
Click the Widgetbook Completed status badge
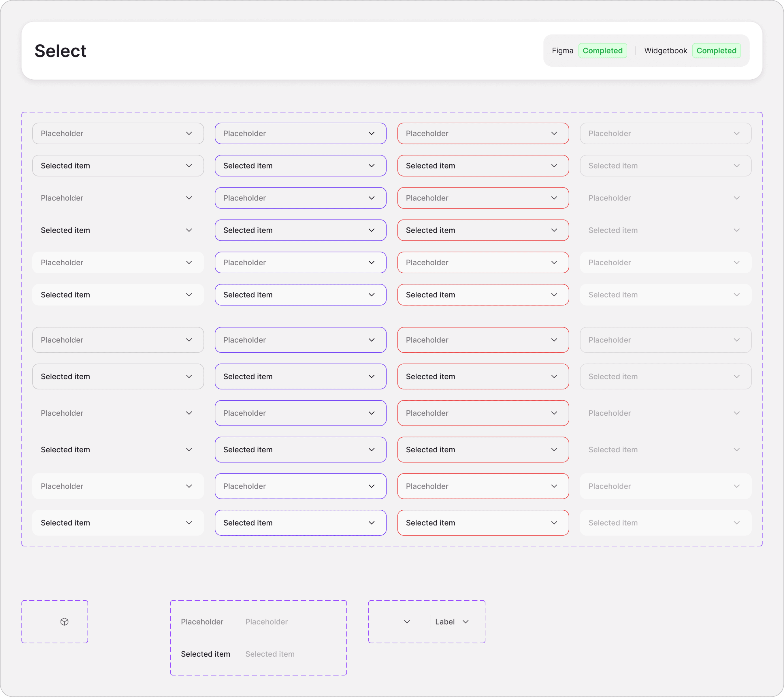pyautogui.click(x=716, y=51)
